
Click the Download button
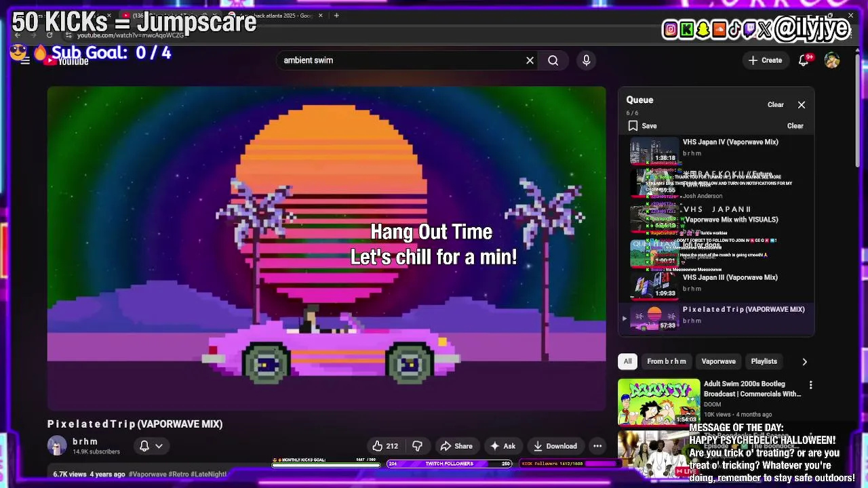click(x=555, y=446)
